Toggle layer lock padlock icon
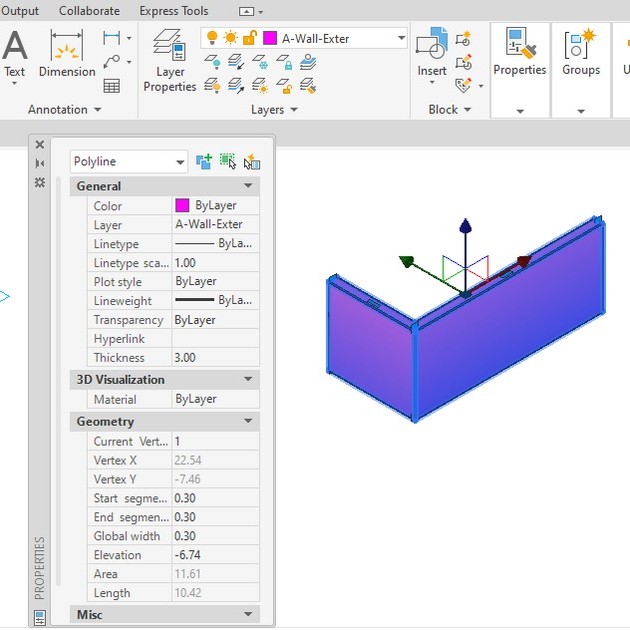The height and width of the screenshot is (630, 630). (x=250, y=38)
